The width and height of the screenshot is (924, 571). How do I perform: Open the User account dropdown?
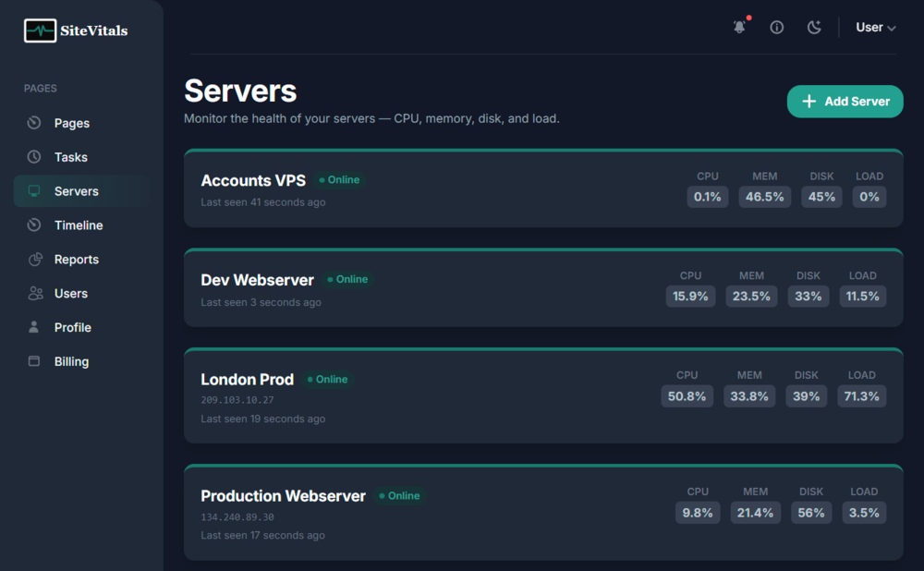[874, 27]
